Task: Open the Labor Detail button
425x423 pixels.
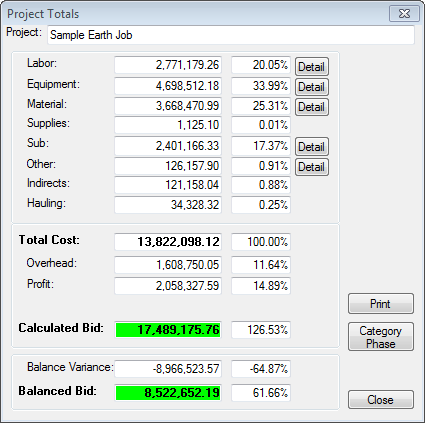Action: [x=312, y=67]
